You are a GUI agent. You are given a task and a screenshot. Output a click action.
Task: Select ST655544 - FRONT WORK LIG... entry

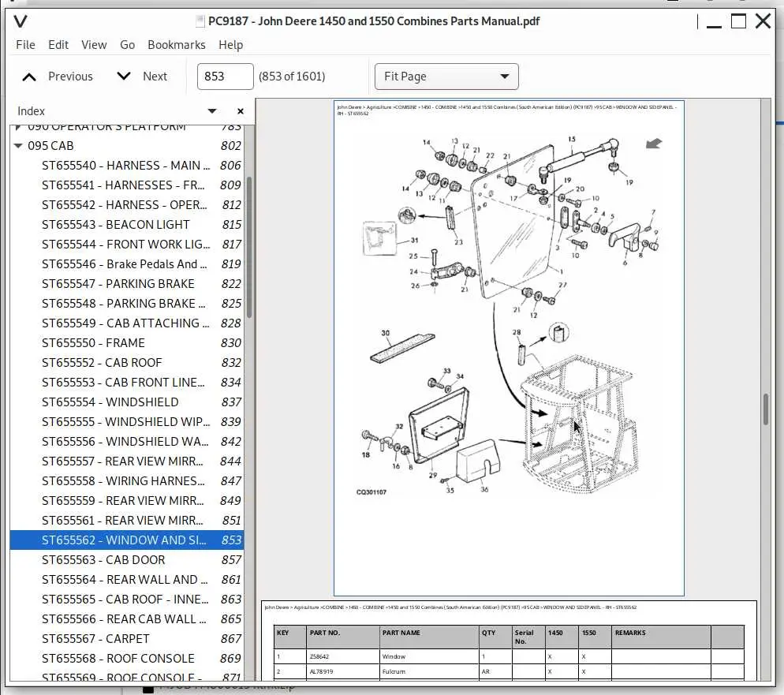[127, 245]
